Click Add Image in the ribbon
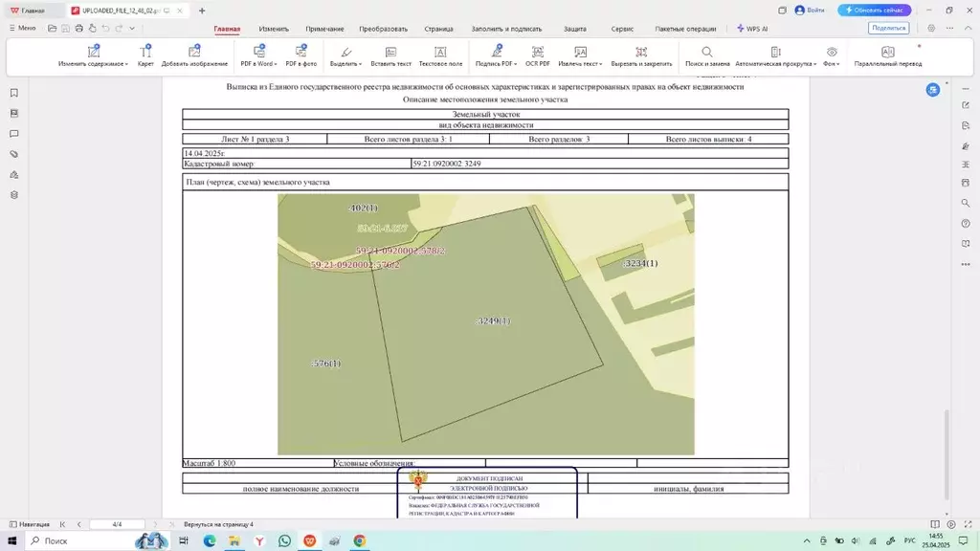The image size is (980, 551). (194, 56)
